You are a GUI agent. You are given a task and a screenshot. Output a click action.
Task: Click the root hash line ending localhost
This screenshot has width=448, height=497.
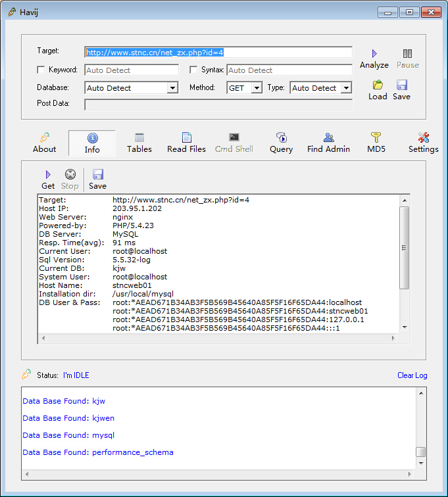pos(237,302)
